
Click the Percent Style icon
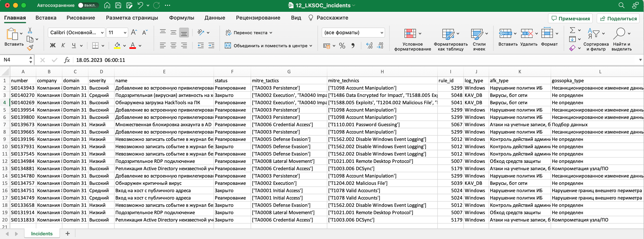(x=342, y=46)
